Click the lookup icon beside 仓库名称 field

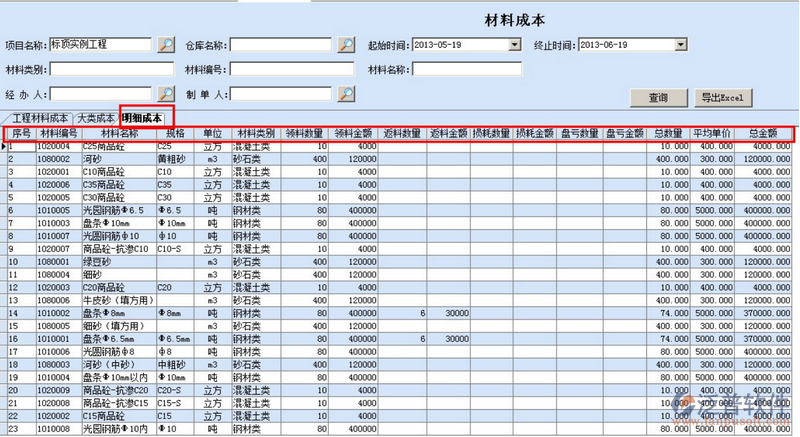345,45
